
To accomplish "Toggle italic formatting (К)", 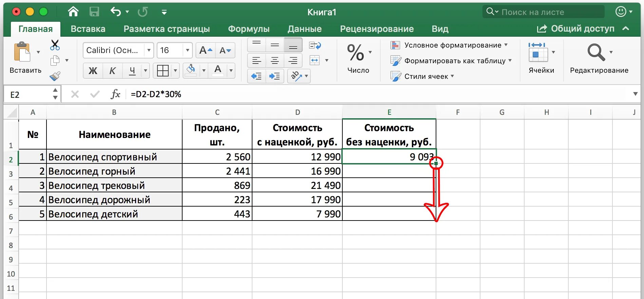I will (x=112, y=71).
